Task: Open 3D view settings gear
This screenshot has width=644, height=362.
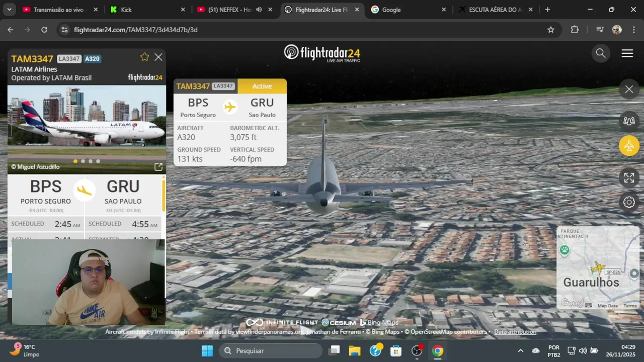Action: pos(629,202)
